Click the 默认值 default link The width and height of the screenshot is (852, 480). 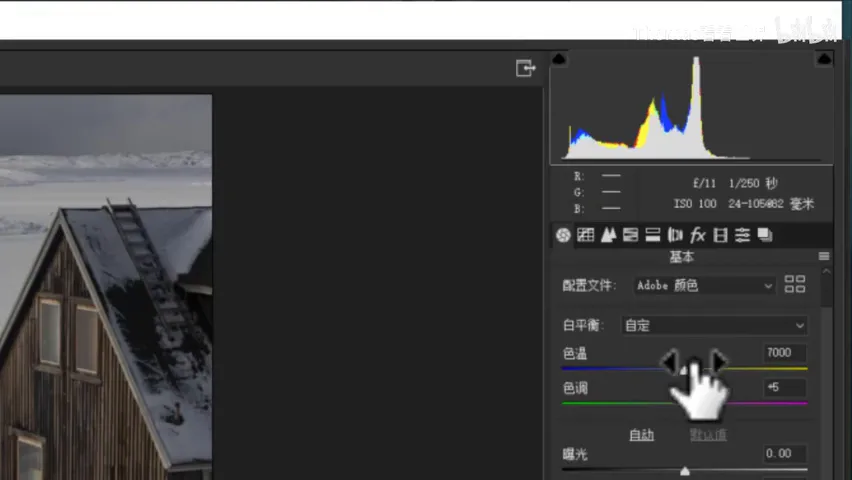tap(708, 435)
